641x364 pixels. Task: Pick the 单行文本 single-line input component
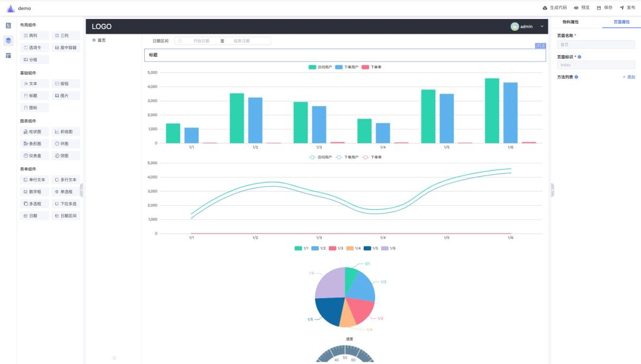click(x=34, y=180)
